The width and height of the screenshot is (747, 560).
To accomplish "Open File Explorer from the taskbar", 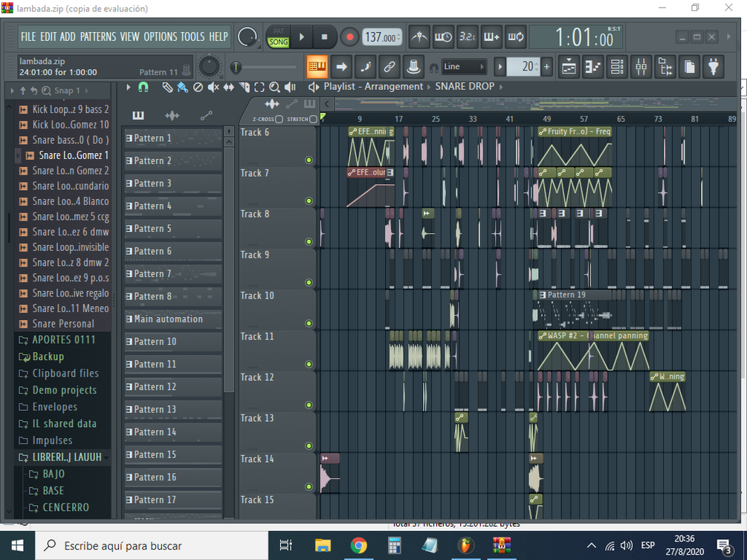I will (323, 545).
